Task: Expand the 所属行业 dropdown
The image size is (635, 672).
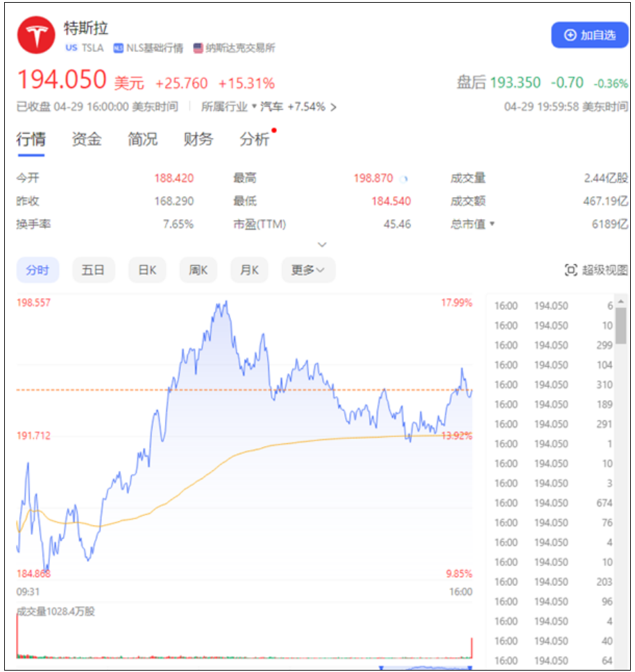Action: point(254,106)
